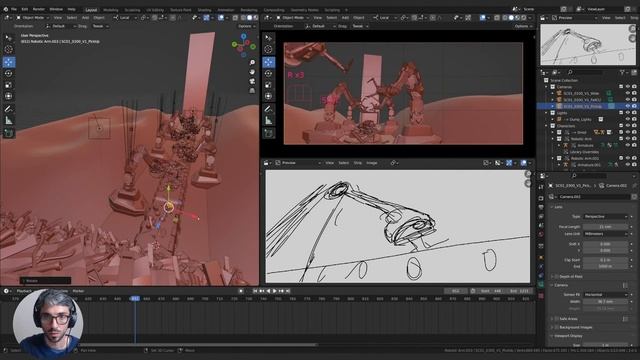This screenshot has width=640, height=360.
Task: Toggle auto keying record button in timeline
Action: [241, 291]
